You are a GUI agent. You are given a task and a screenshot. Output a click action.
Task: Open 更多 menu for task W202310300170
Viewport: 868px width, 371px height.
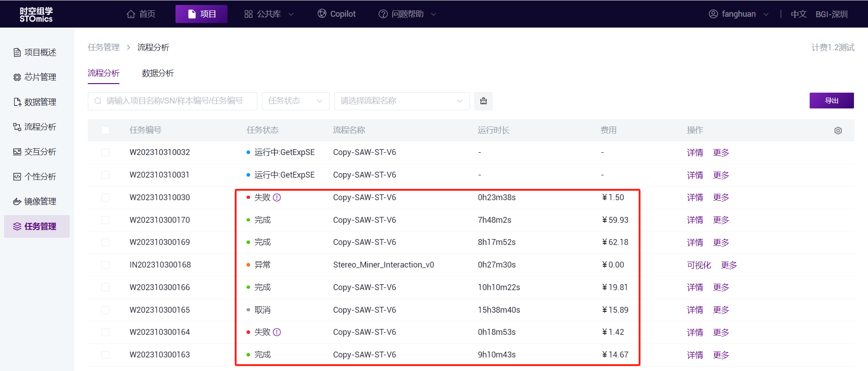pos(721,220)
